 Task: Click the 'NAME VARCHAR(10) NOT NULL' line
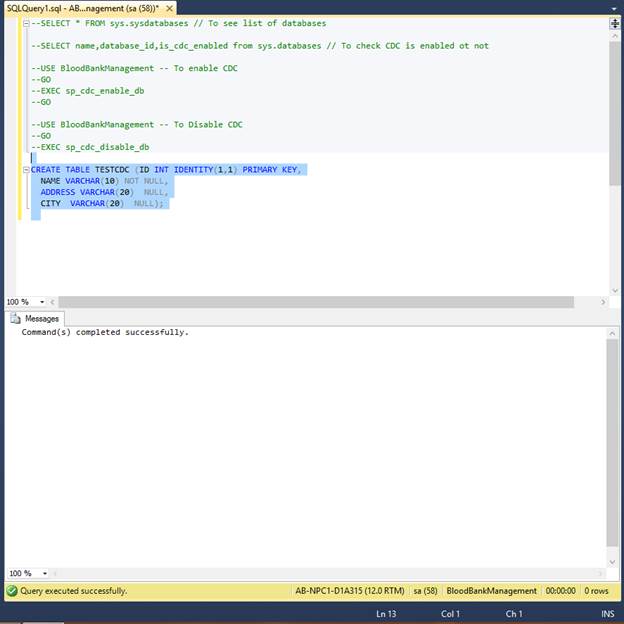click(x=104, y=181)
